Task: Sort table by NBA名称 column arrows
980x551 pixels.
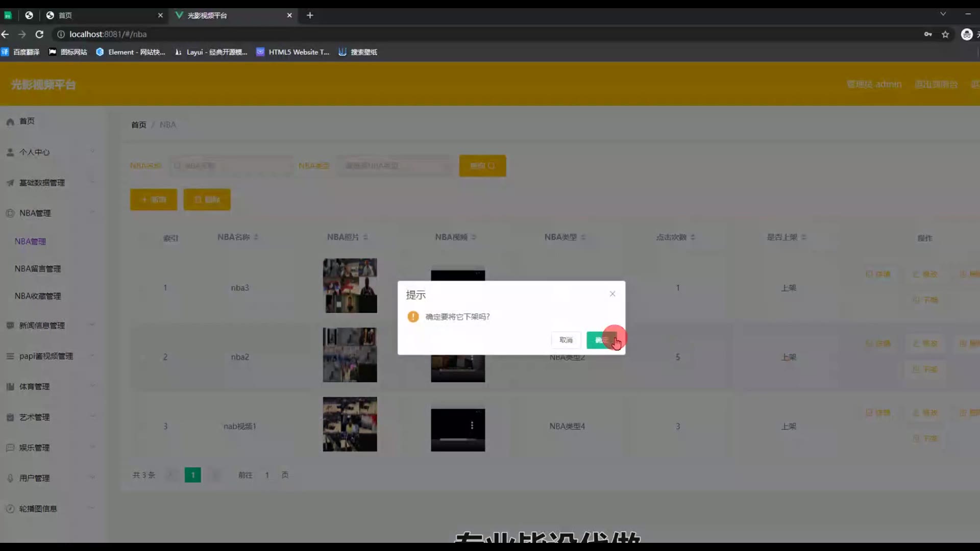Action: pyautogui.click(x=256, y=237)
